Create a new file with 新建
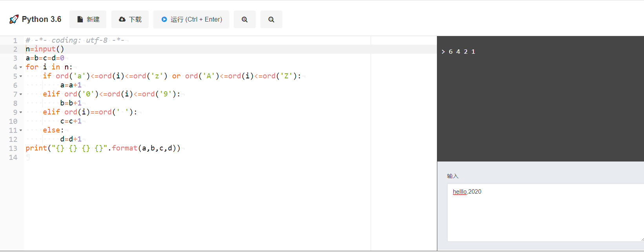This screenshot has width=644, height=252. click(x=88, y=20)
